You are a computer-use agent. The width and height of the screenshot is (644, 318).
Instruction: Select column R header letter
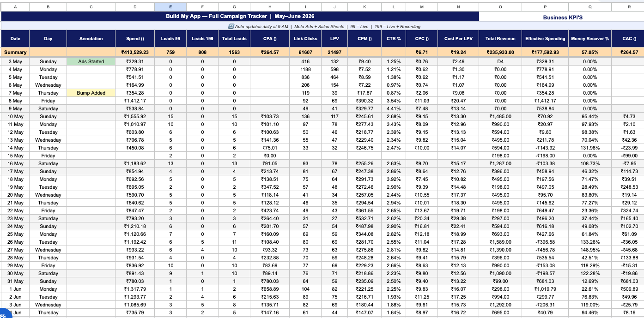coord(629,7)
